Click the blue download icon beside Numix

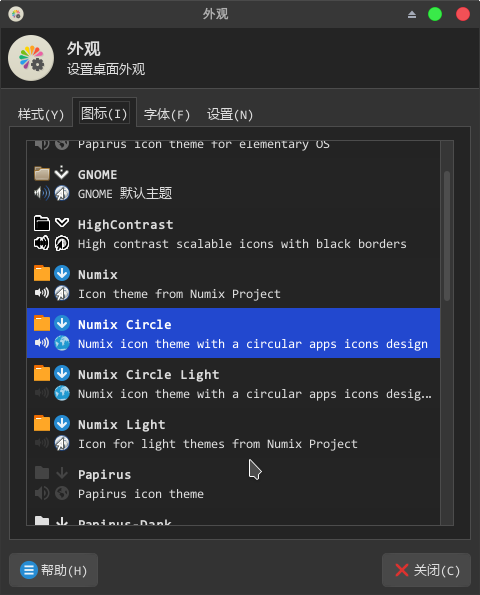pyautogui.click(x=62, y=273)
